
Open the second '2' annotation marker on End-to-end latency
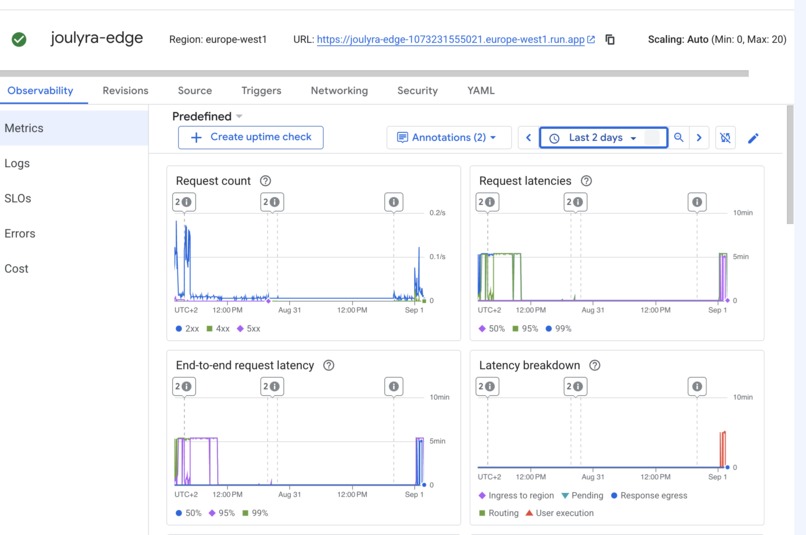click(272, 386)
